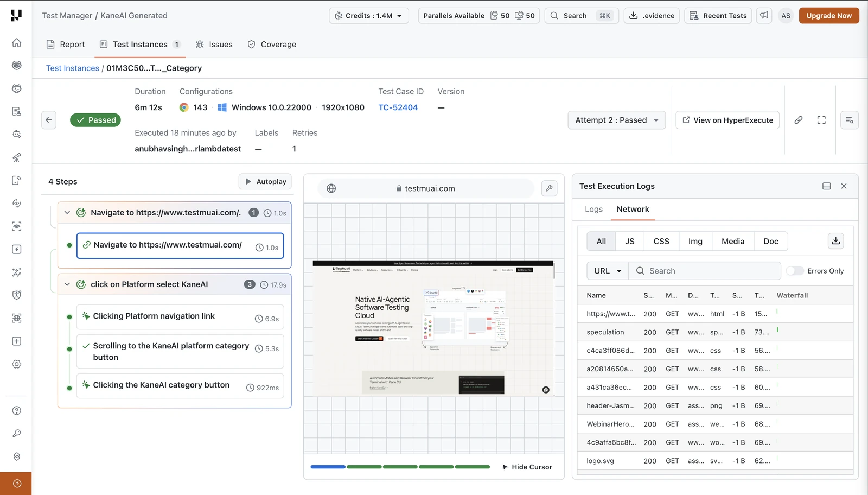Open fullscreen view icon
The image size is (868, 495).
tap(821, 120)
